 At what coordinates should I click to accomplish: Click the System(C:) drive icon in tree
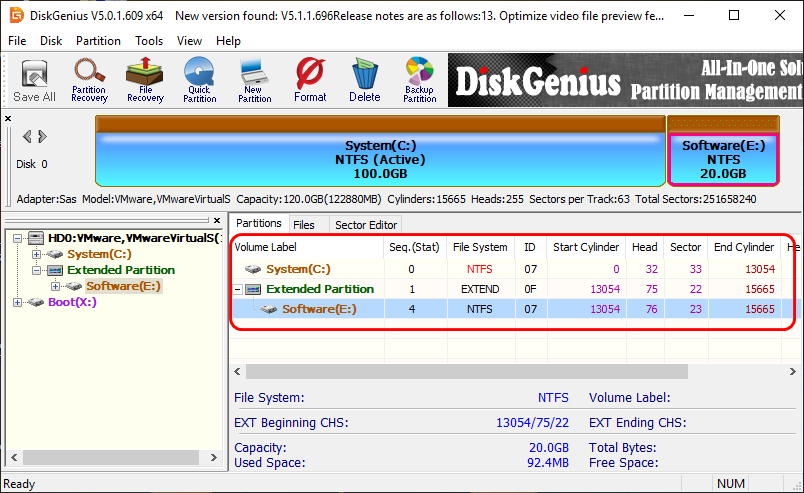[x=55, y=254]
